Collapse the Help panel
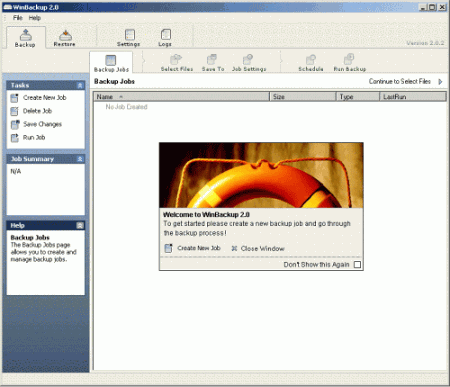This screenshot has height=387, width=450. pyautogui.click(x=80, y=226)
